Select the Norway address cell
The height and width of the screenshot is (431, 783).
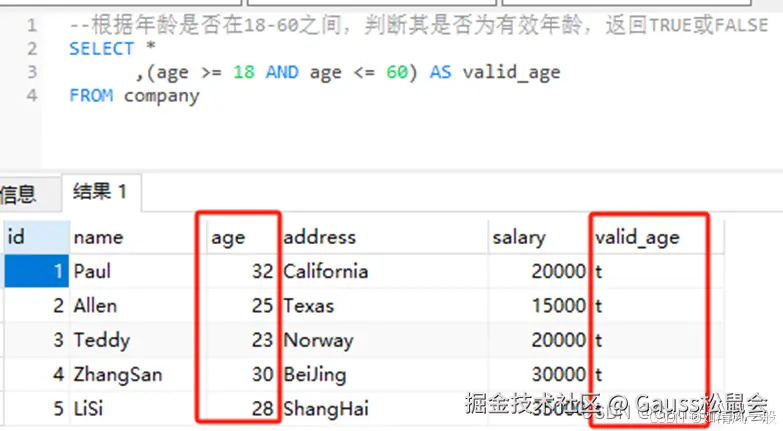pyautogui.click(x=383, y=340)
